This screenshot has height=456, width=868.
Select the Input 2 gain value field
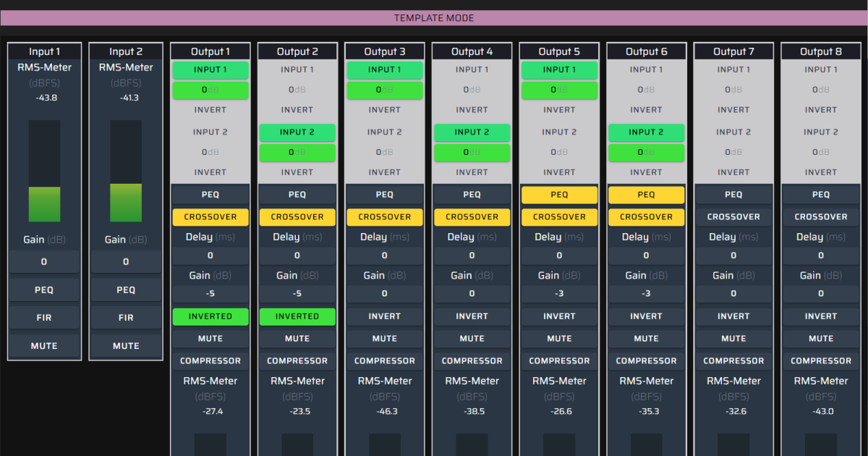click(x=126, y=262)
